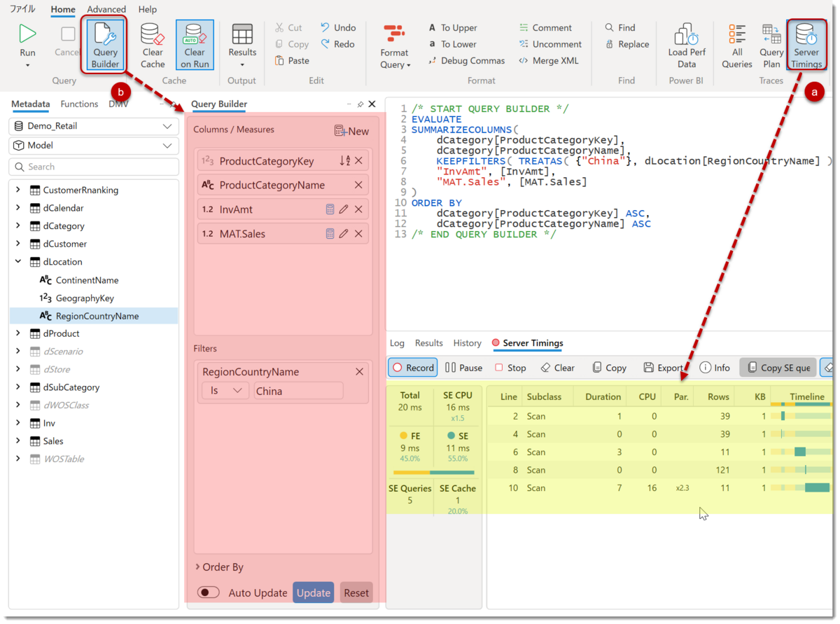Screen dimensions: 840x624
Task: Click the Update button
Action: point(314,592)
